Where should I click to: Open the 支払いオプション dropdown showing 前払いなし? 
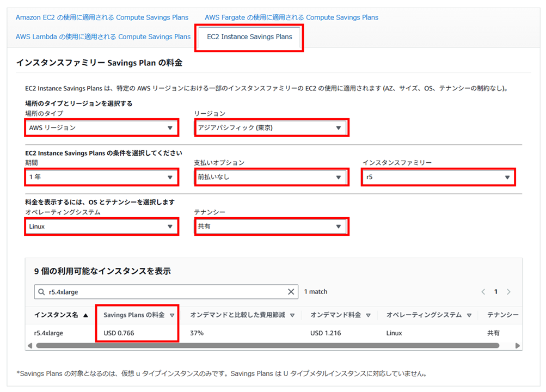pyautogui.click(x=270, y=177)
